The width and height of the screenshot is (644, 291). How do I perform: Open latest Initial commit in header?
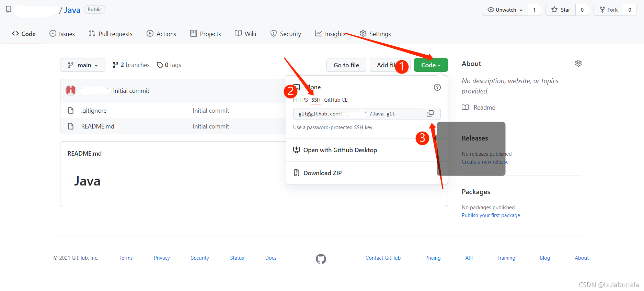(131, 91)
